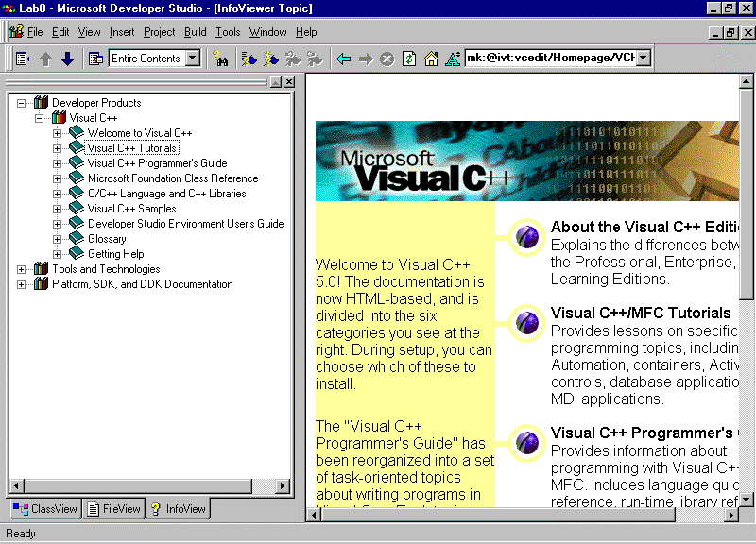The height and width of the screenshot is (544, 756).
Task: Expand the C/C++ Language and C++ Libraries node
Action: (57, 194)
